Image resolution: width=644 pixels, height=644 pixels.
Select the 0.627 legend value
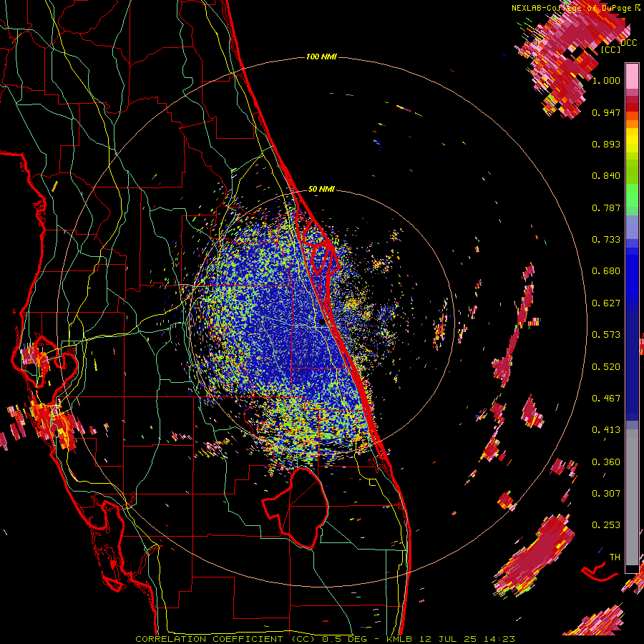coord(606,303)
